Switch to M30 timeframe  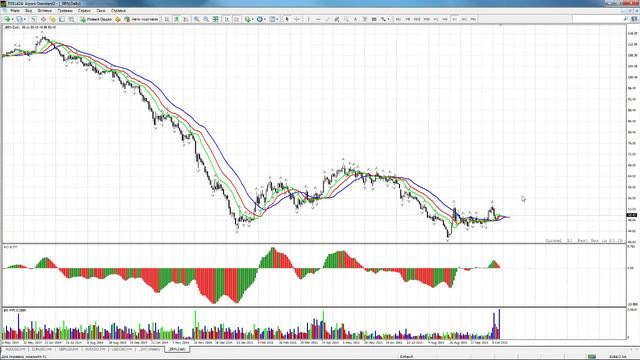(x=427, y=19)
